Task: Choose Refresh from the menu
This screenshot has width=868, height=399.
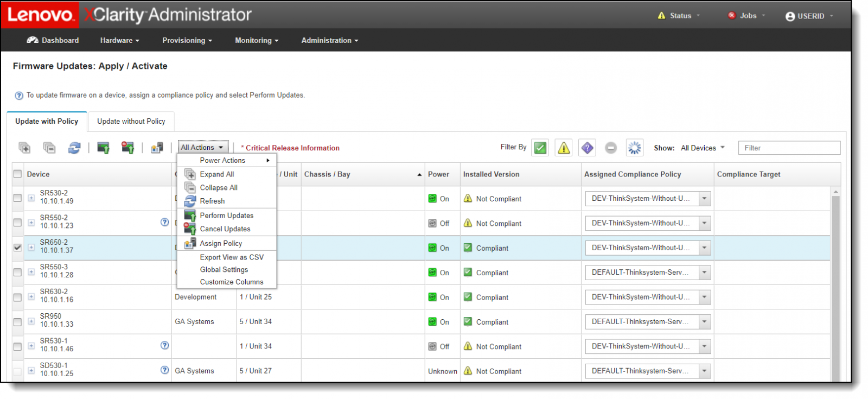Action: coord(227,201)
